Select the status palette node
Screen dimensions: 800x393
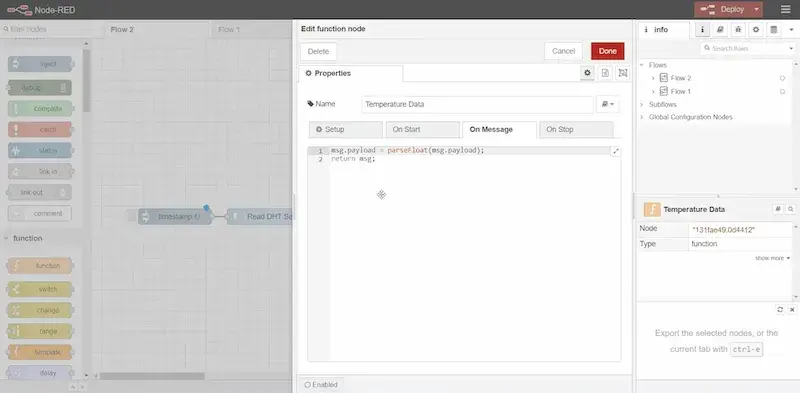click(x=40, y=151)
